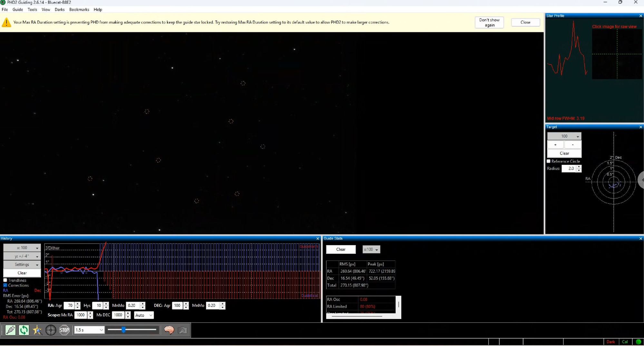
Task: Open the Guide menu
Action: [x=18, y=9]
